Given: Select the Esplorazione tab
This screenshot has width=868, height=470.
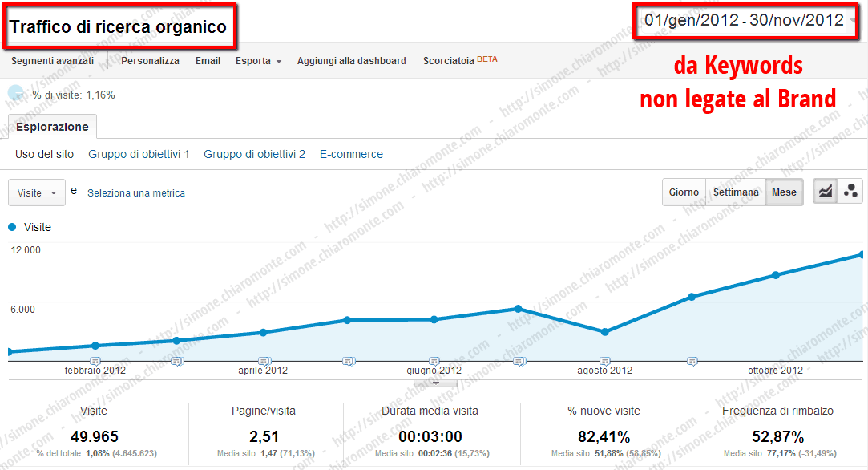Looking at the screenshot, I should (x=52, y=127).
